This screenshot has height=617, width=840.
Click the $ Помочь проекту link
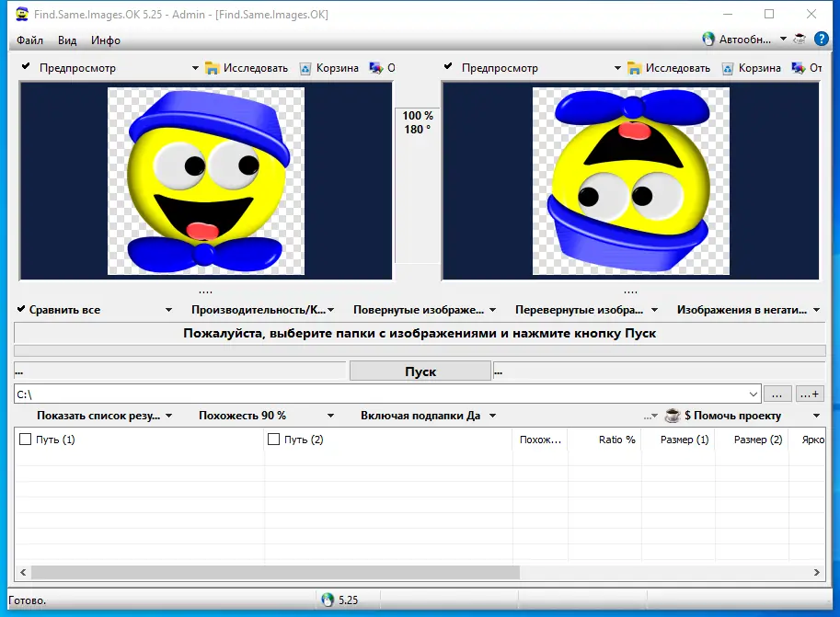pos(732,416)
